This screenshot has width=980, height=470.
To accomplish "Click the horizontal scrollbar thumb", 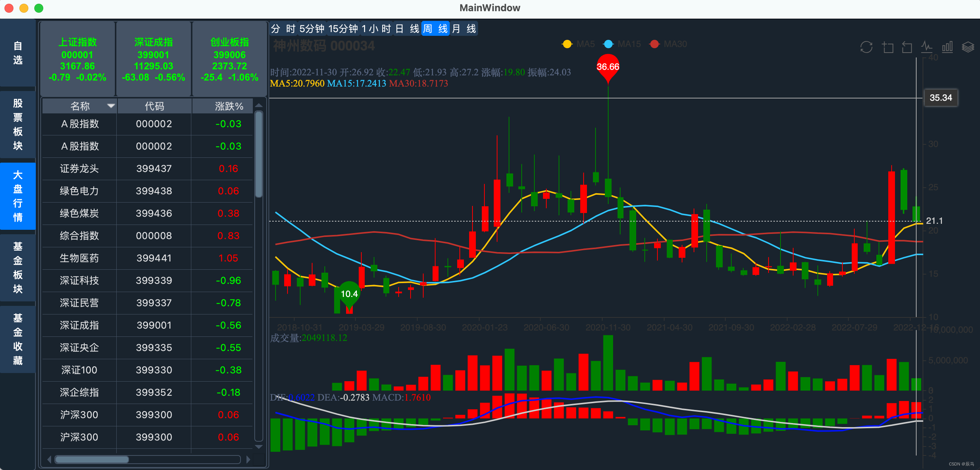I will point(92,460).
